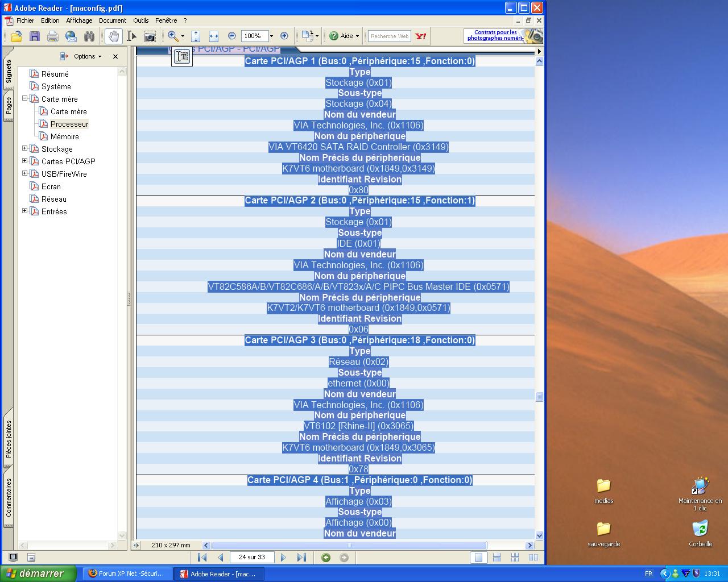Image resolution: width=728 pixels, height=582 pixels.
Task: Click the zoom out minus button
Action: coord(231,36)
